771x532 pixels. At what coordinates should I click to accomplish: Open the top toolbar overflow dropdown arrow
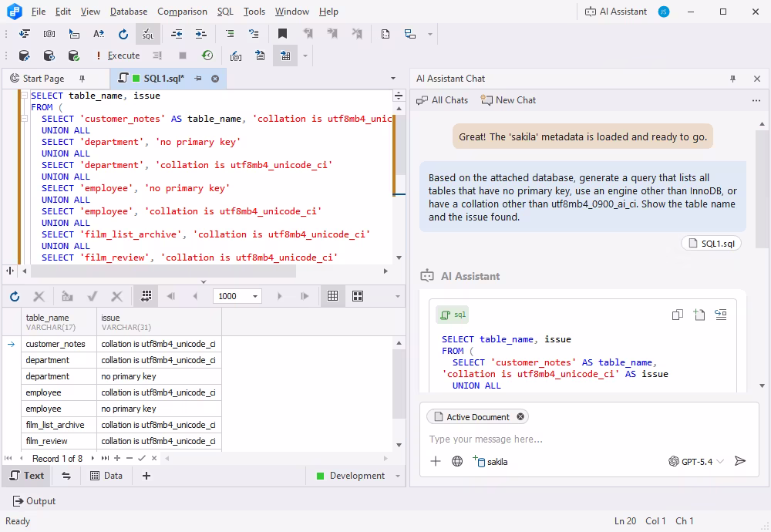430,34
